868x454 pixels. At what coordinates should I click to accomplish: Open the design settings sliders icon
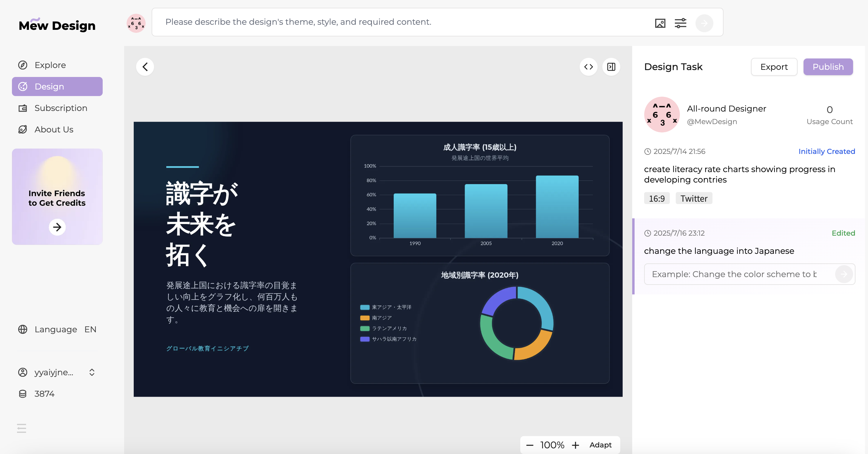pyautogui.click(x=680, y=23)
